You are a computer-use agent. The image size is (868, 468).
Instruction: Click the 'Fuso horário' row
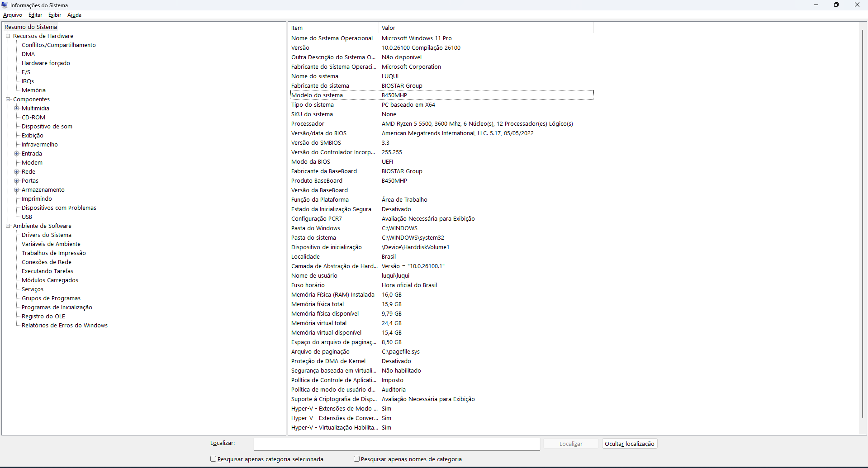pyautogui.click(x=442, y=285)
